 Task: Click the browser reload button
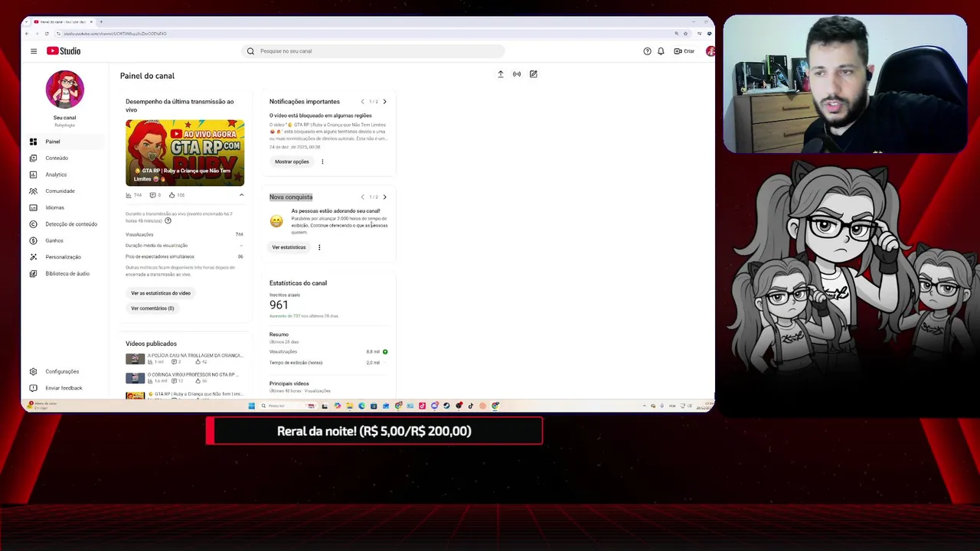pyautogui.click(x=47, y=34)
